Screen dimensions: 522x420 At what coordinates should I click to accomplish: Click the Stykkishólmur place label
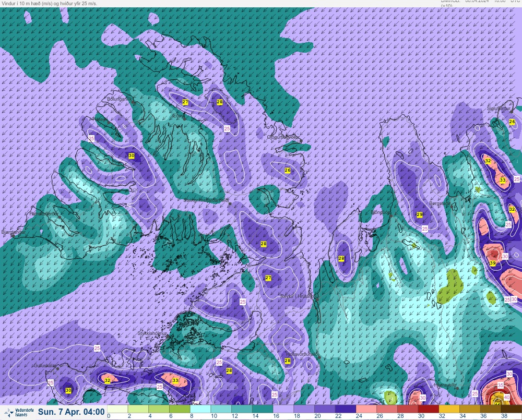tap(152, 333)
